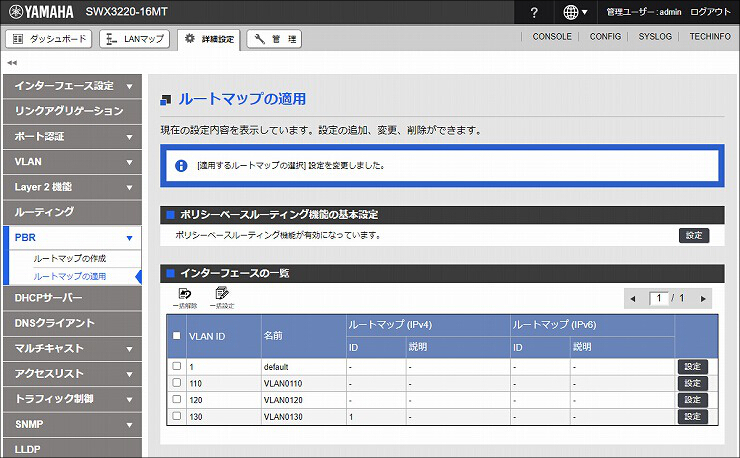Open DHCPサーバー in sidebar

[x=72, y=298]
